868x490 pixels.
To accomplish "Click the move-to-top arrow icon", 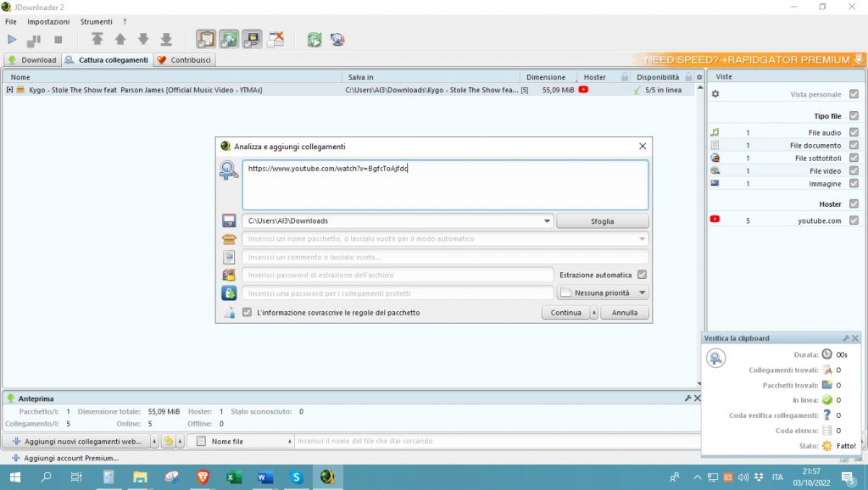I will [97, 39].
